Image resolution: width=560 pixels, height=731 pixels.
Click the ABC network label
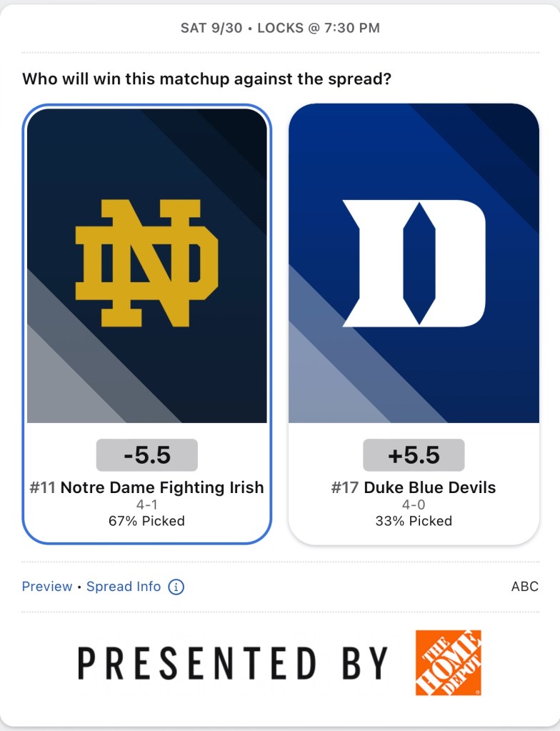[x=524, y=587]
